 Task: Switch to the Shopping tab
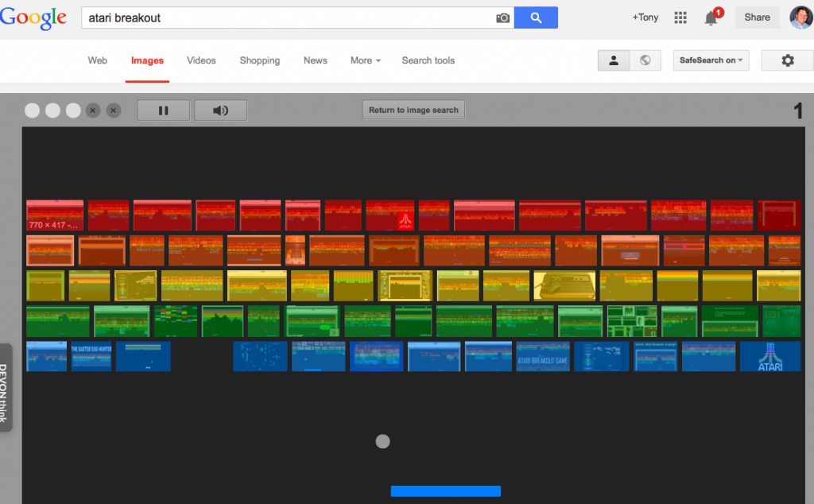click(259, 60)
